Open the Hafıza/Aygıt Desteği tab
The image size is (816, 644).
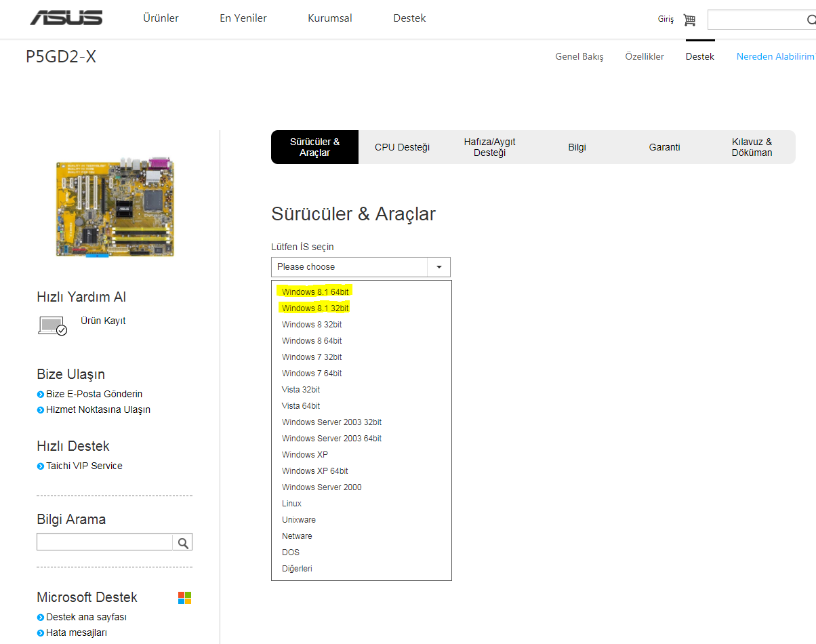point(489,147)
